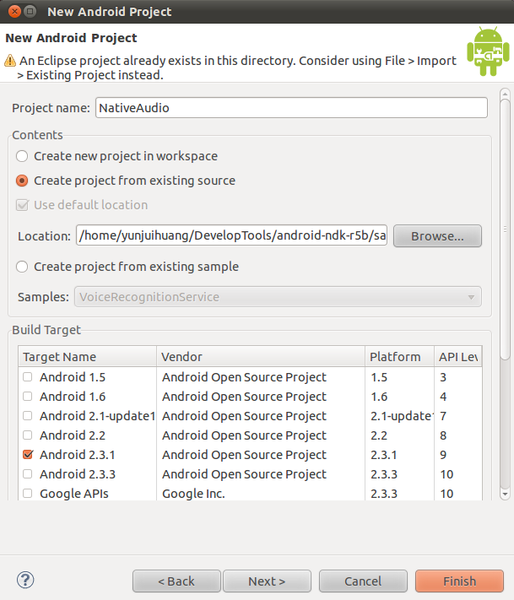Click the scrollbar down arrow
This screenshot has width=514, height=600.
505,494
